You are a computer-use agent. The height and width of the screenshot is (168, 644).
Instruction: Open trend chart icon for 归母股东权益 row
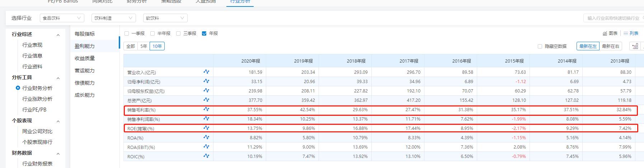206,90
